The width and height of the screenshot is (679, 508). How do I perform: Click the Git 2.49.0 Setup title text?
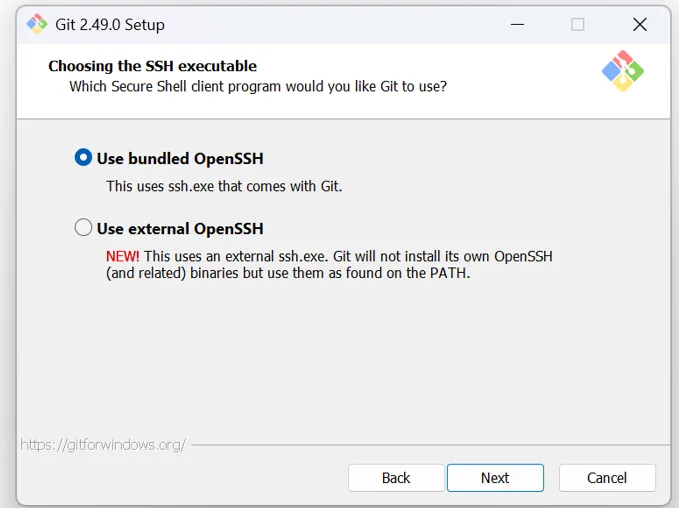click(x=110, y=24)
